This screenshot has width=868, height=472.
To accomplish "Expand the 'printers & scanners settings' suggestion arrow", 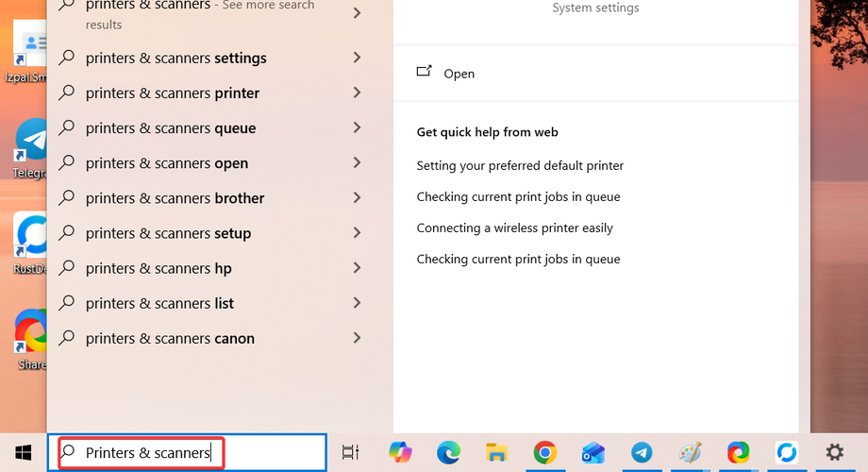I will pos(357,58).
